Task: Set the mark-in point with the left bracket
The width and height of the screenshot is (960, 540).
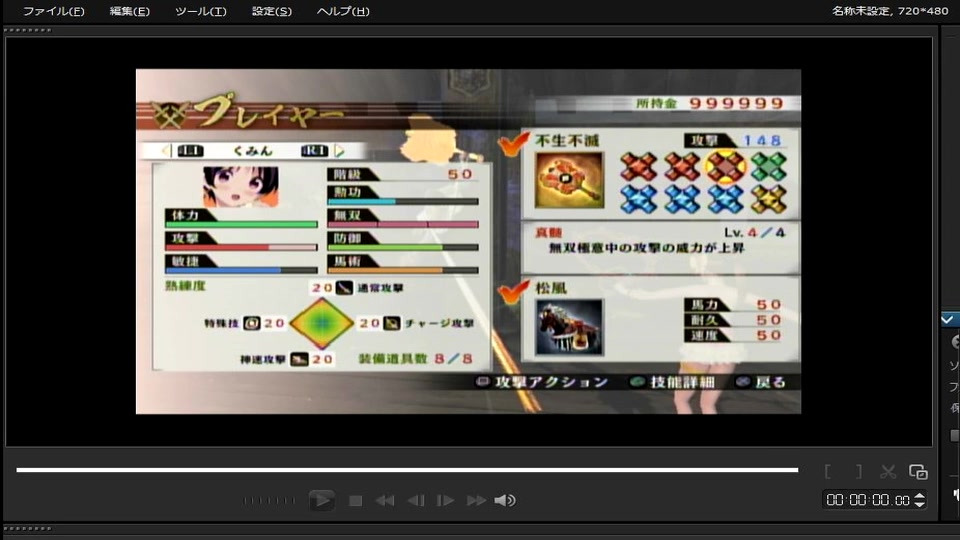Action: (x=828, y=471)
